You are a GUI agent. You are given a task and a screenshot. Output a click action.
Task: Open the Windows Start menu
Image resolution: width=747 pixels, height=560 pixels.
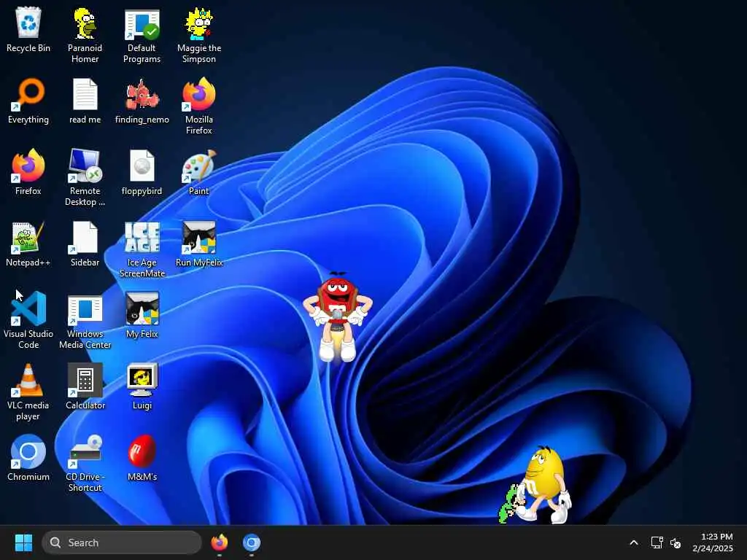[x=23, y=542]
